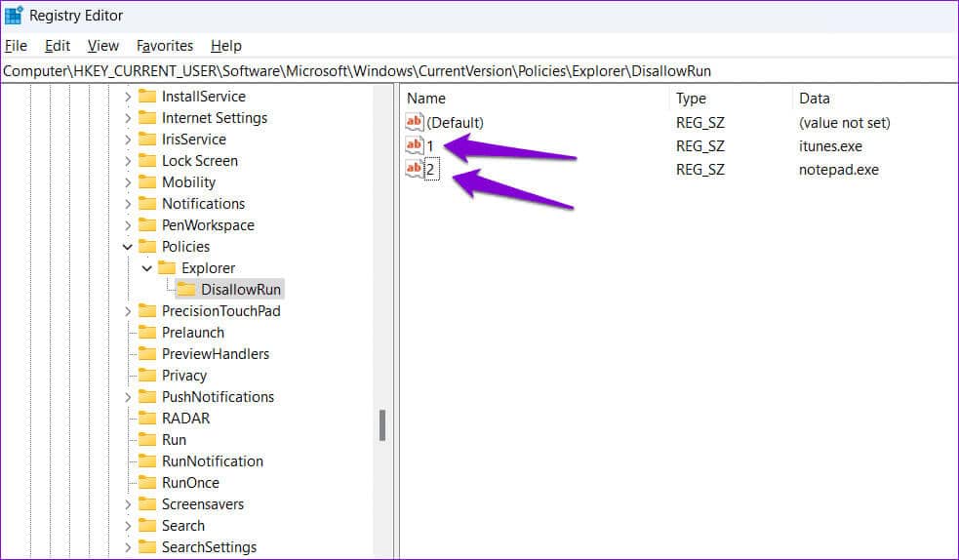Screen dimensions: 959x560
Task: Open the Edit menu
Action: click(58, 46)
